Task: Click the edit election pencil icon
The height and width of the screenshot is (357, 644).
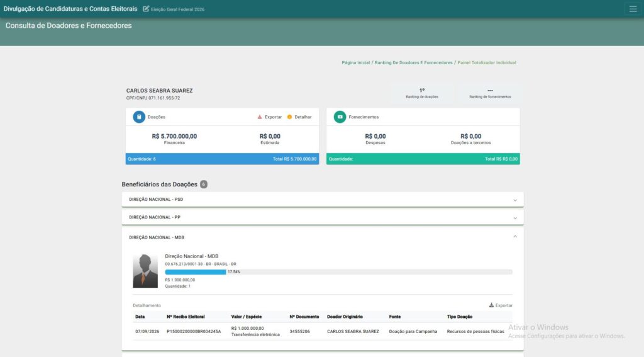Action: [146, 9]
